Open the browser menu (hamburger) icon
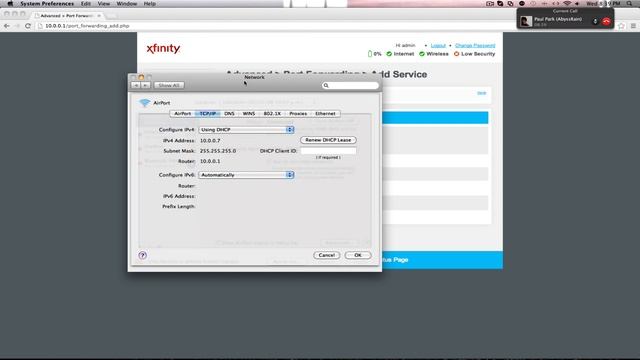 [633, 26]
